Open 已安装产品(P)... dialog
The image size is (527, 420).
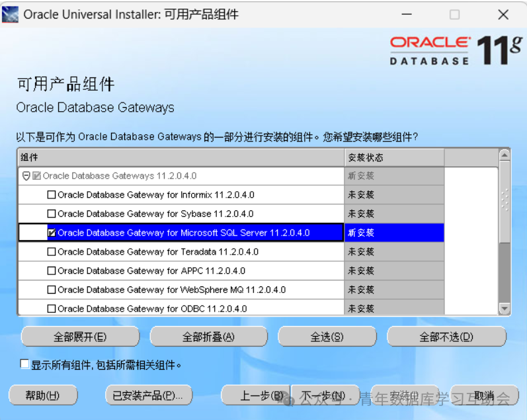(149, 396)
